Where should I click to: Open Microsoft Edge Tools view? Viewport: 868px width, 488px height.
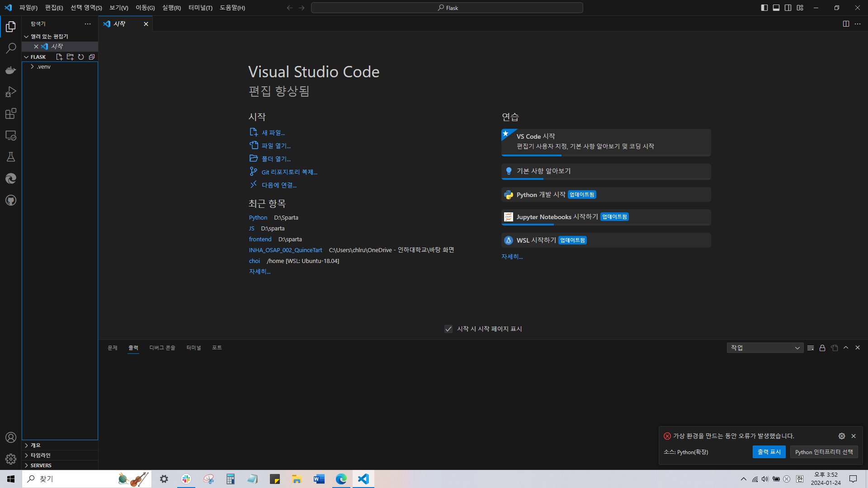(11, 178)
